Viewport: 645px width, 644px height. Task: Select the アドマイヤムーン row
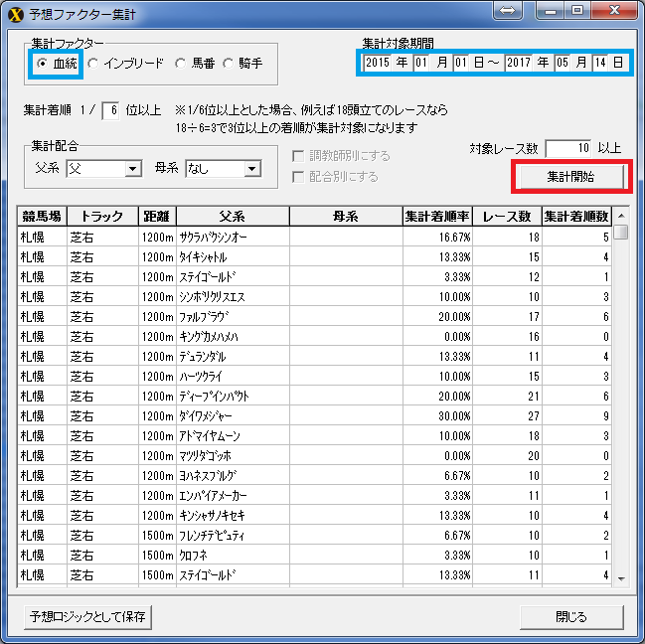click(x=314, y=436)
